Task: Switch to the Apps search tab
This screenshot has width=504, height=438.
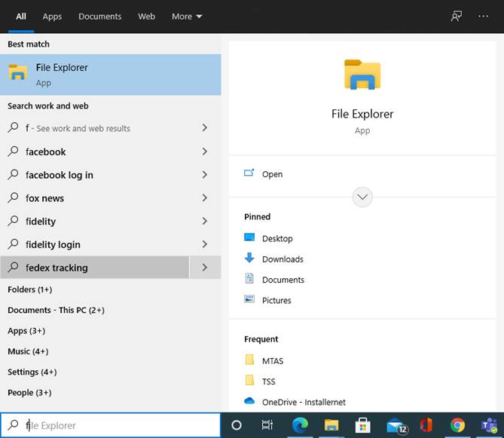Action: pyautogui.click(x=52, y=17)
